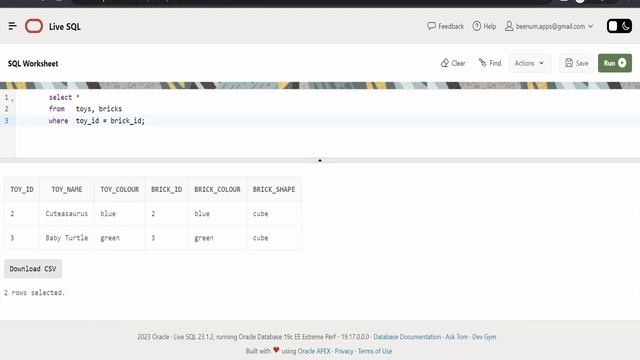The width and height of the screenshot is (640, 360).
Task: Open the Privacy link
Action: (x=344, y=351)
